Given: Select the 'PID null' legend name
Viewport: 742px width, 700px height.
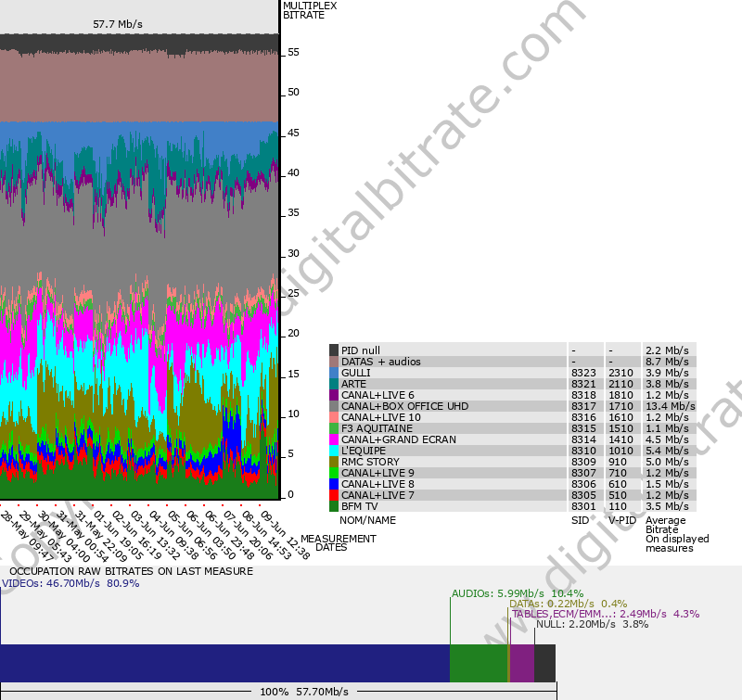Looking at the screenshot, I should point(361,350).
